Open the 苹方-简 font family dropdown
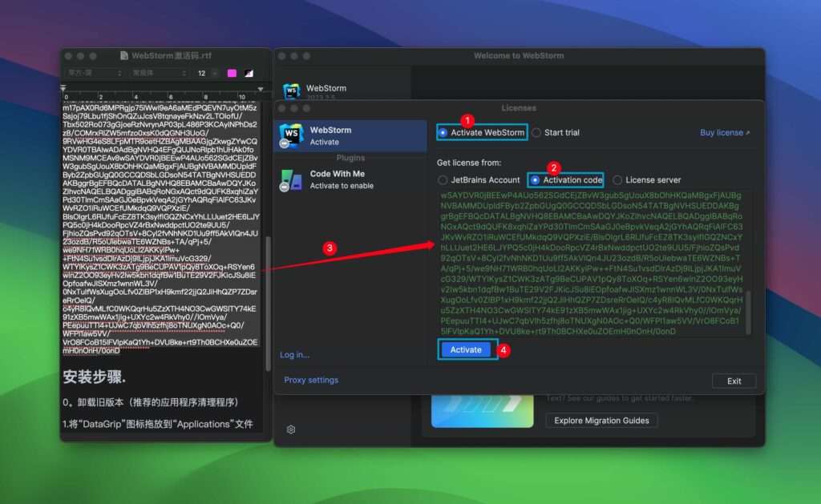The height and width of the screenshot is (504, 821). pyautogui.click(x=94, y=73)
